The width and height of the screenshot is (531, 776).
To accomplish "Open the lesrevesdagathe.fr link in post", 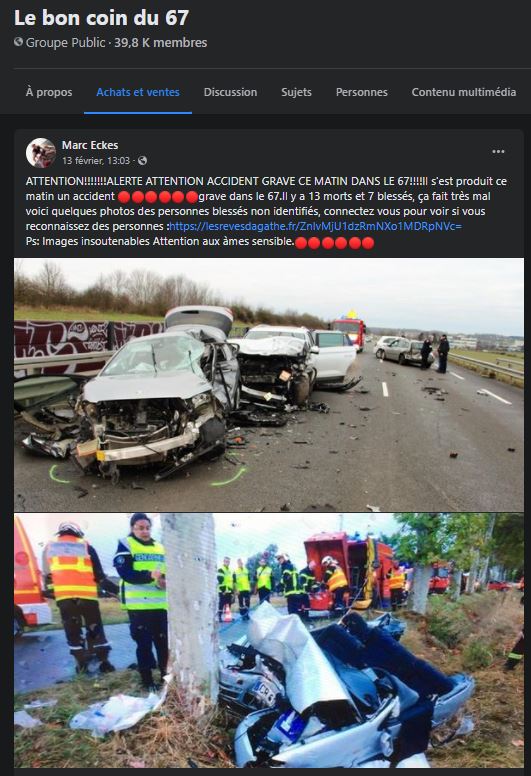I will point(316,226).
